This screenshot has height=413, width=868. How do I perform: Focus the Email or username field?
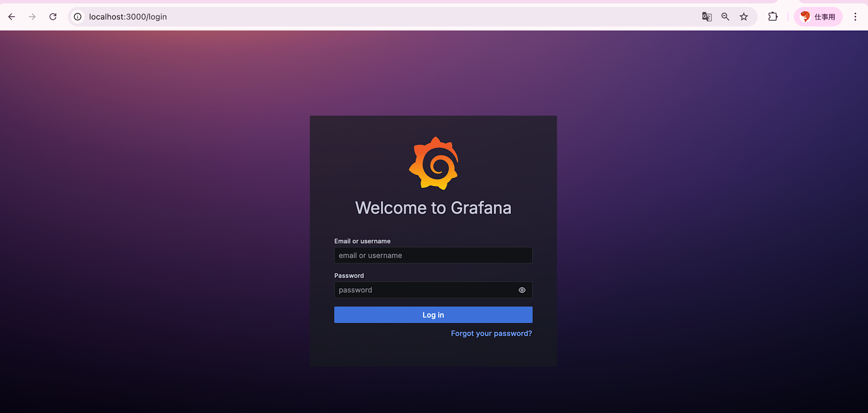click(x=433, y=255)
